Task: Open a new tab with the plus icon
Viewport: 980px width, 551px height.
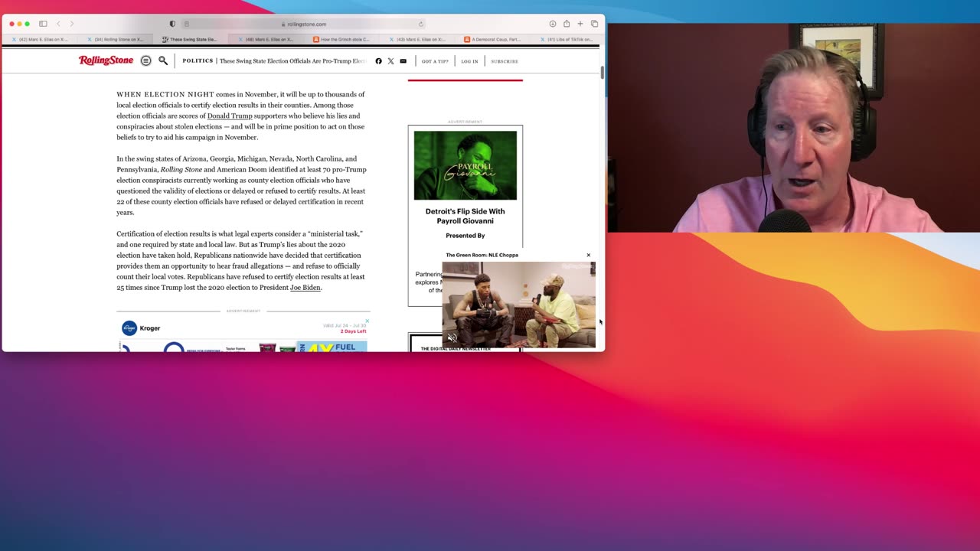Action: [580, 24]
